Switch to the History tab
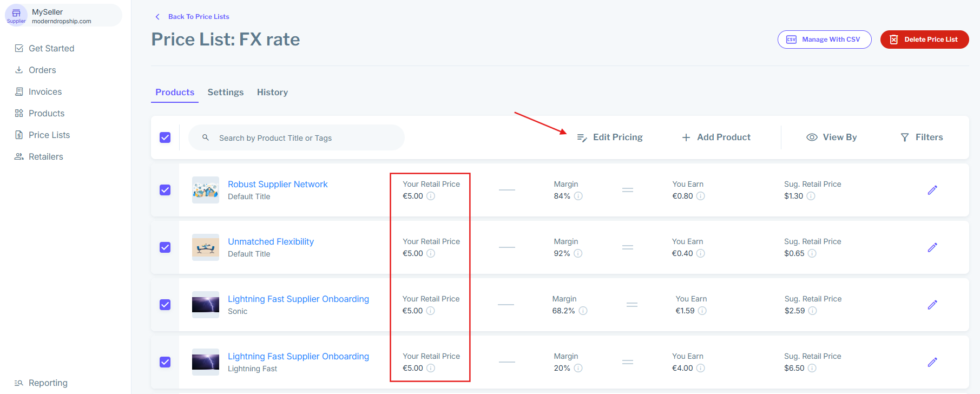 point(272,93)
